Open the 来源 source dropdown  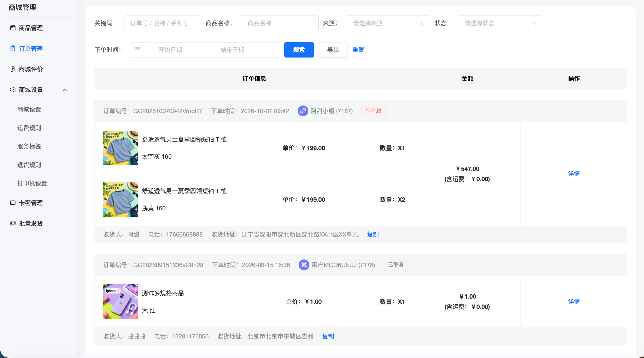pyautogui.click(x=388, y=23)
